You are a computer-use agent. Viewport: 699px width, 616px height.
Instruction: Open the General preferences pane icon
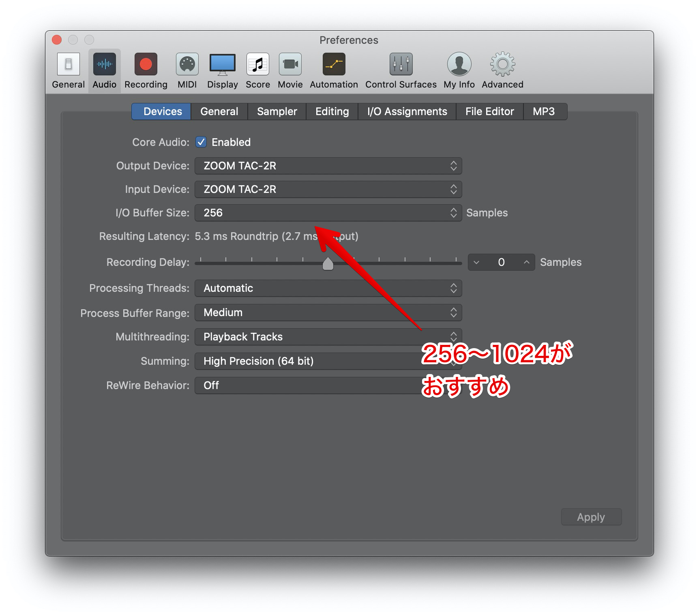pyautogui.click(x=68, y=65)
